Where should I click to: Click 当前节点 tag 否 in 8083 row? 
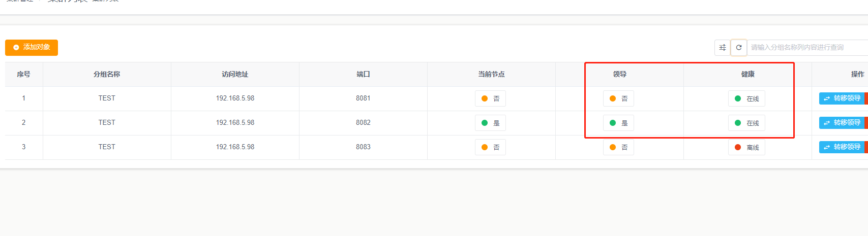click(x=490, y=147)
